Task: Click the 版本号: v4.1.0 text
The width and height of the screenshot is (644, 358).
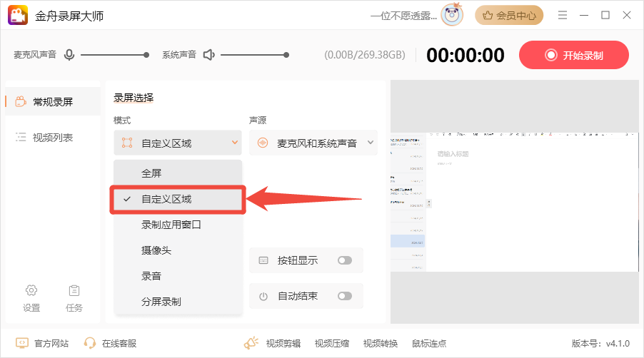Action: pyautogui.click(x=600, y=343)
